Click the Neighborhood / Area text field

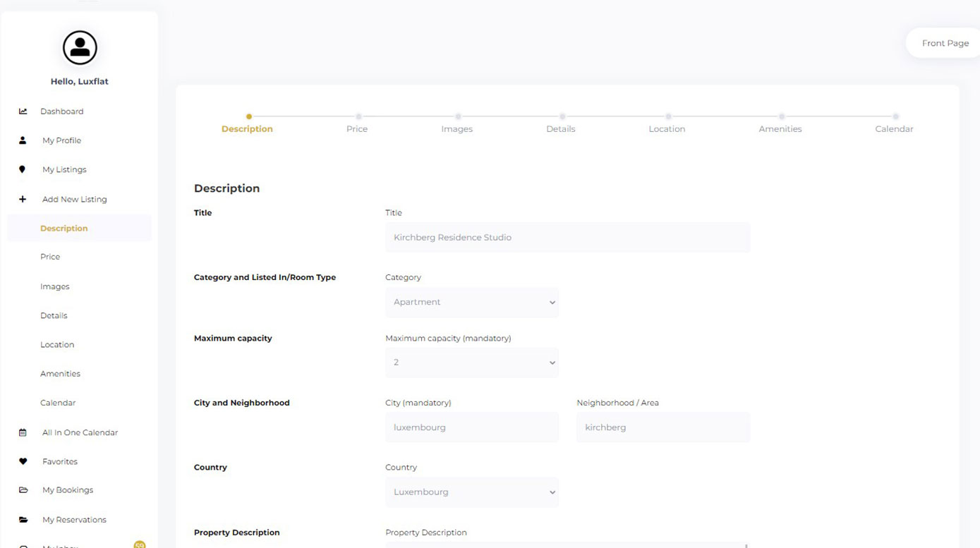pyautogui.click(x=663, y=427)
